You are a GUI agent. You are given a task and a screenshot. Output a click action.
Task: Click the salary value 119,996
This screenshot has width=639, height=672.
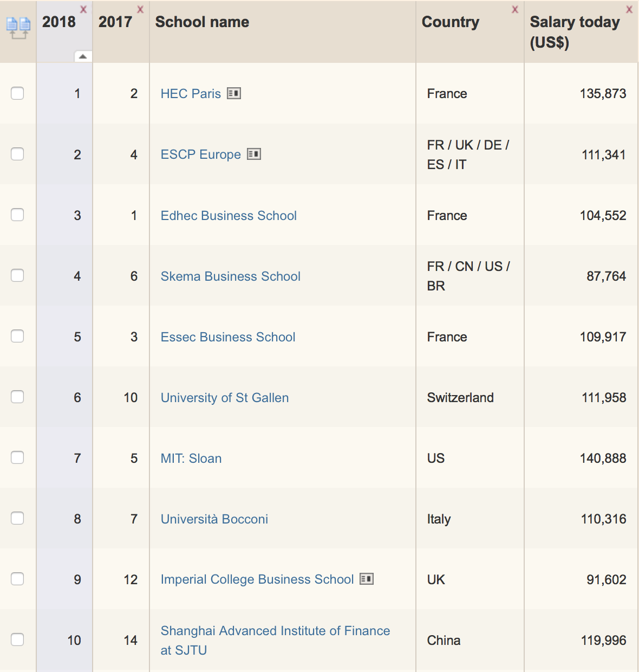click(603, 640)
